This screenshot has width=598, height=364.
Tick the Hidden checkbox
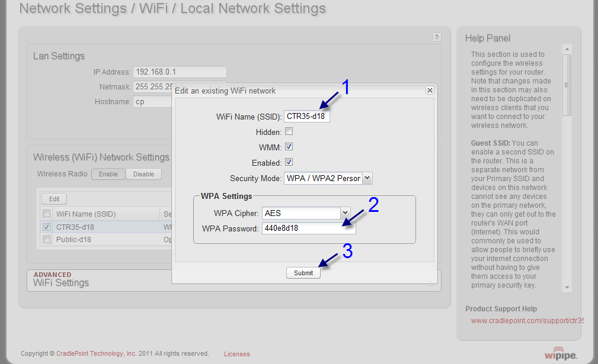[289, 131]
